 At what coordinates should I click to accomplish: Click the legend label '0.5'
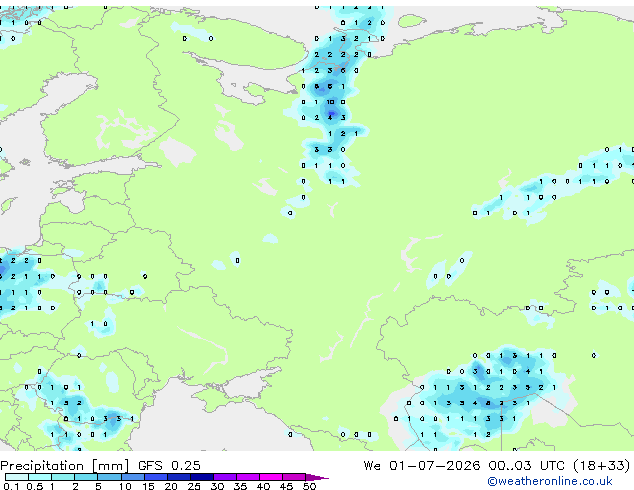click(x=35, y=486)
